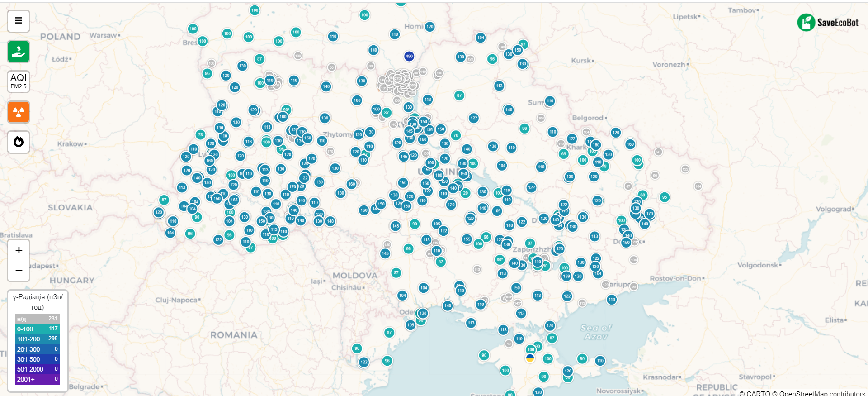Click the purple 2001+ legend row

point(37,379)
